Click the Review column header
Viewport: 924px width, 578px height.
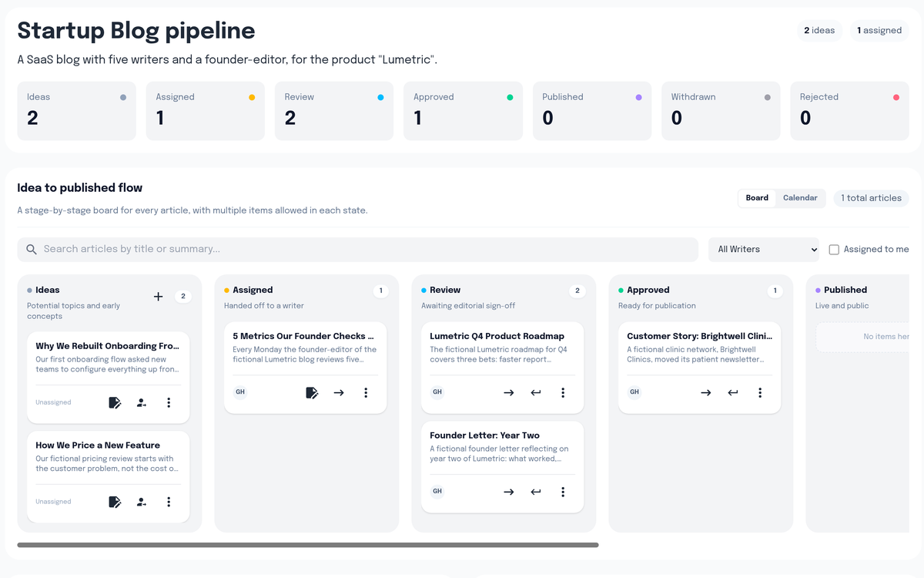445,290
